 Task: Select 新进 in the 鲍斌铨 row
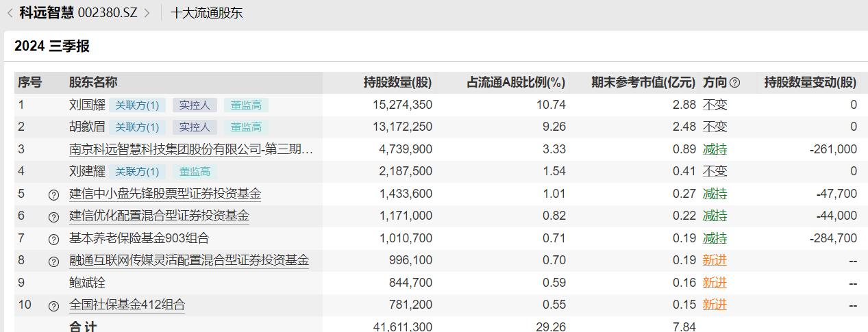(715, 283)
